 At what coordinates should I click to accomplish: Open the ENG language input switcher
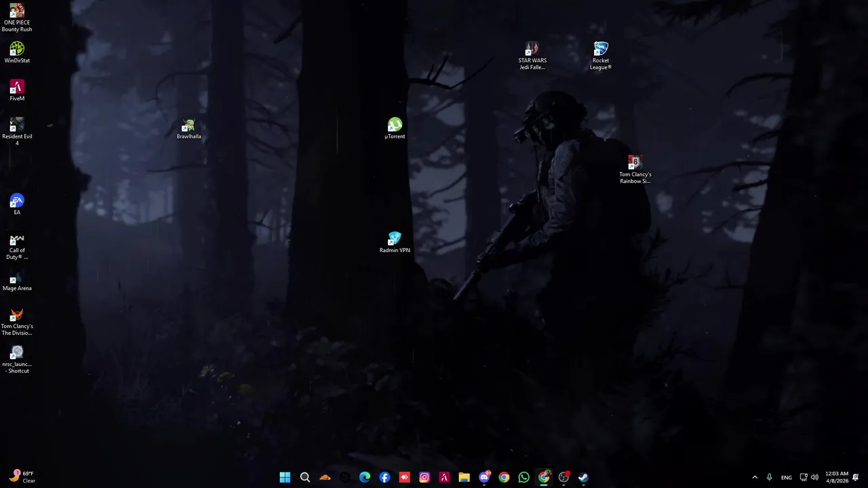pos(786,477)
